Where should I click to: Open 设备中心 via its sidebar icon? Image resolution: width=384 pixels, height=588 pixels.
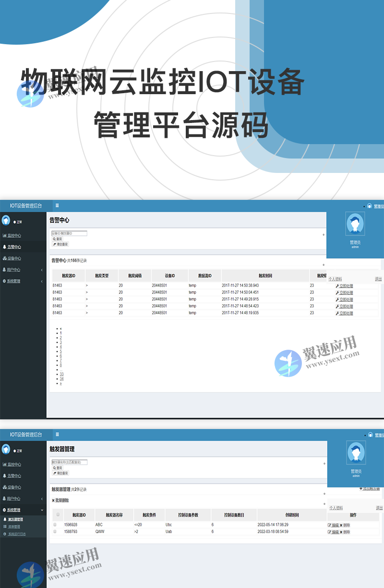pyautogui.click(x=4, y=258)
